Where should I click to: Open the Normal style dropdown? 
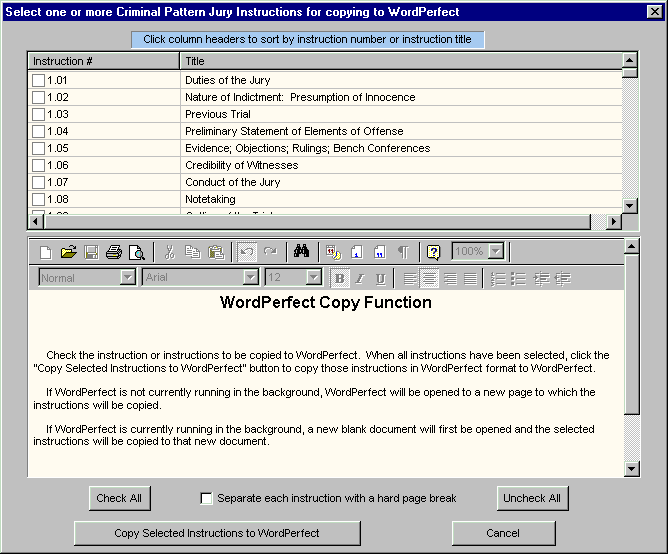point(127,277)
